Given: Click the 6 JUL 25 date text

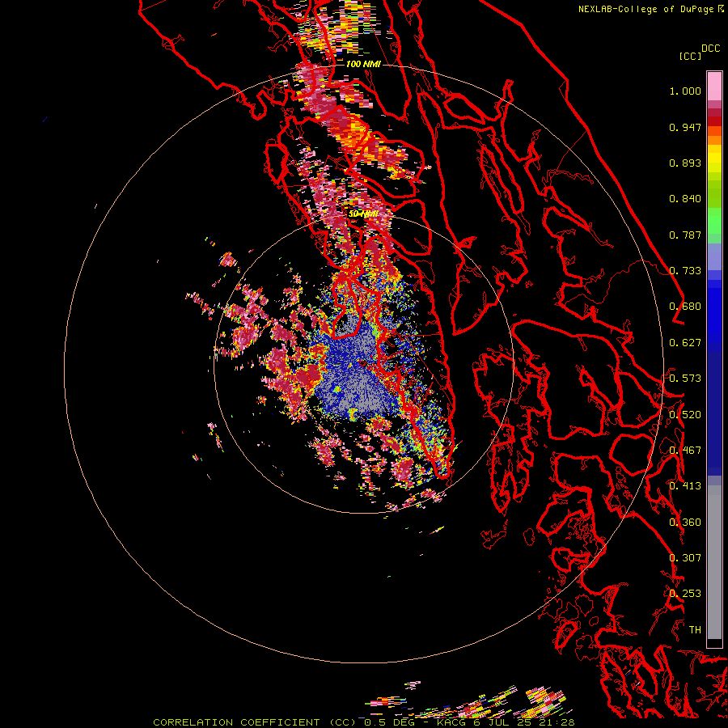Looking at the screenshot, I should tap(504, 722).
